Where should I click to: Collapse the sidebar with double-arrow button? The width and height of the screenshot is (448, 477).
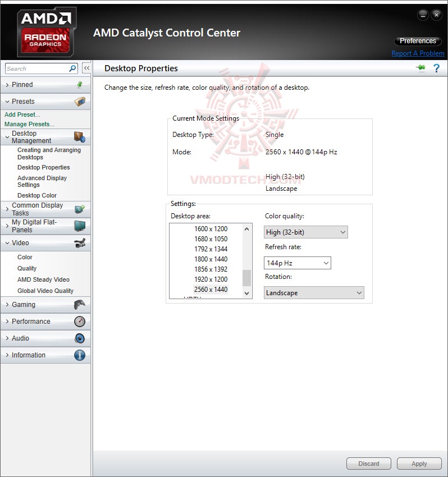(86, 68)
